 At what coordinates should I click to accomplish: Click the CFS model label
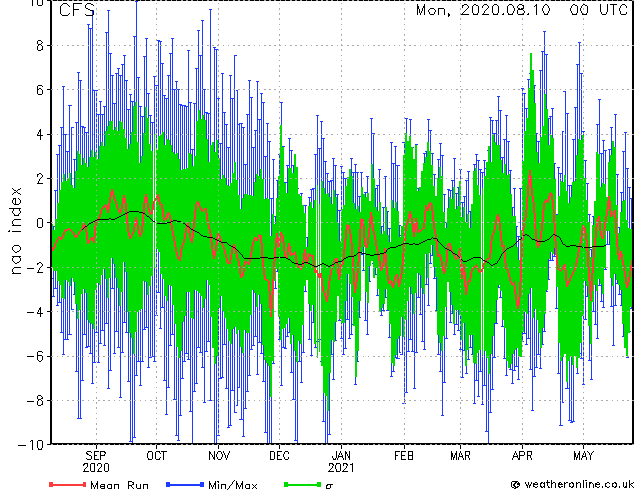(76, 10)
